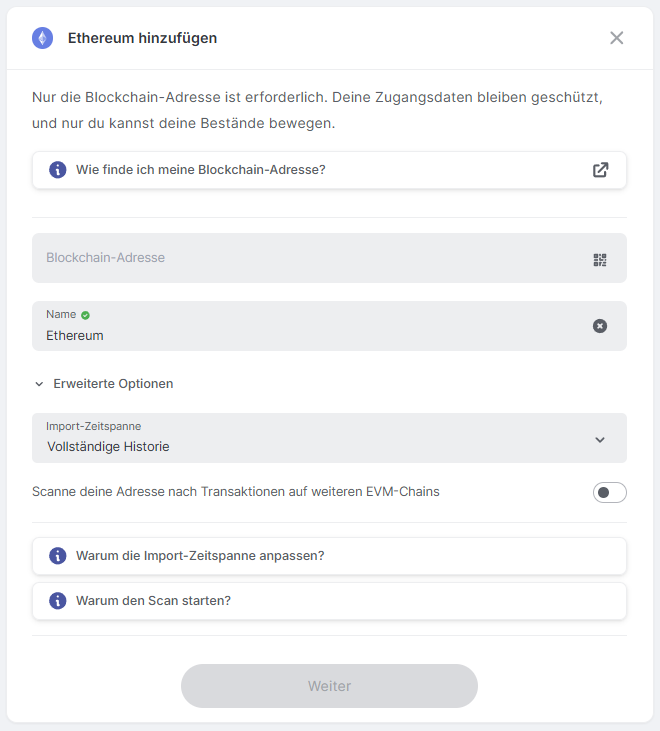Enable scanning on further EVM-Chains toggle
This screenshot has height=731, width=660.
[609, 492]
